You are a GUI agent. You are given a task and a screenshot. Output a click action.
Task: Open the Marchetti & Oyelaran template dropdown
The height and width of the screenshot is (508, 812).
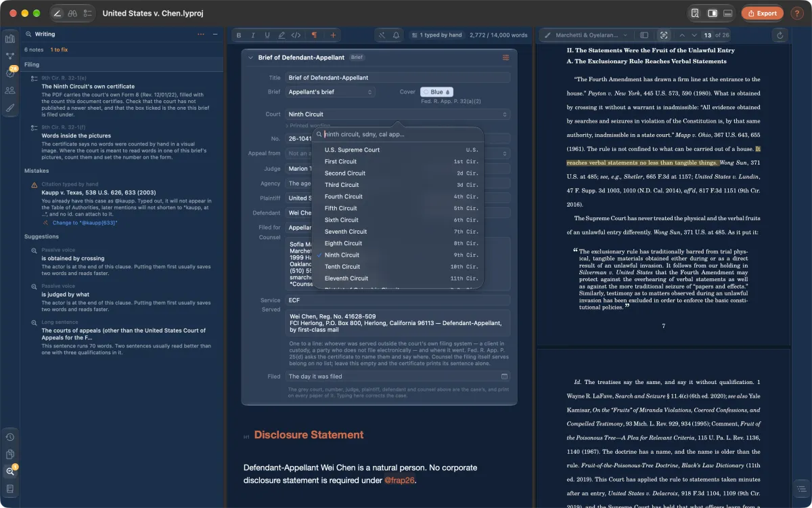coord(587,35)
